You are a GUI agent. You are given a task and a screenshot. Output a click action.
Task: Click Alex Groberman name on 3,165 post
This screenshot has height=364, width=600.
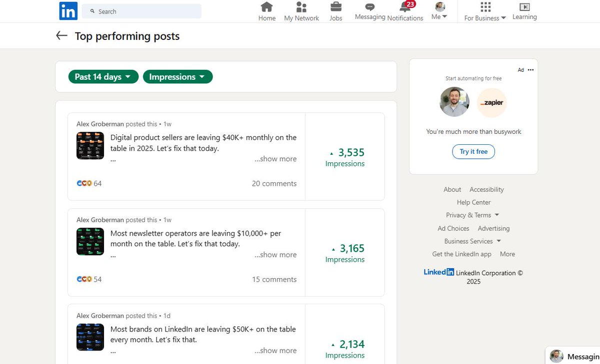click(100, 220)
